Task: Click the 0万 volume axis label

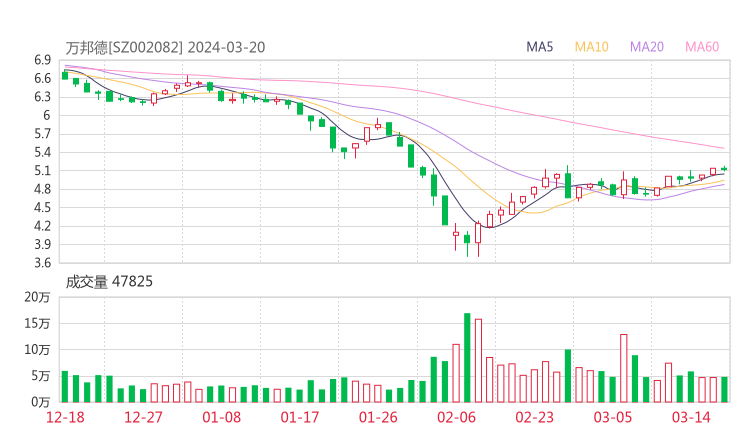Action: [41, 402]
